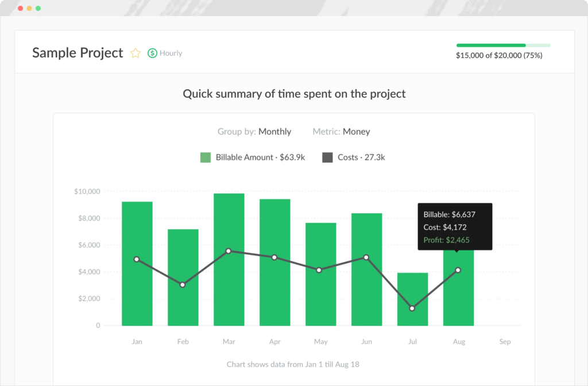Select the Sep axis label

[505, 341]
